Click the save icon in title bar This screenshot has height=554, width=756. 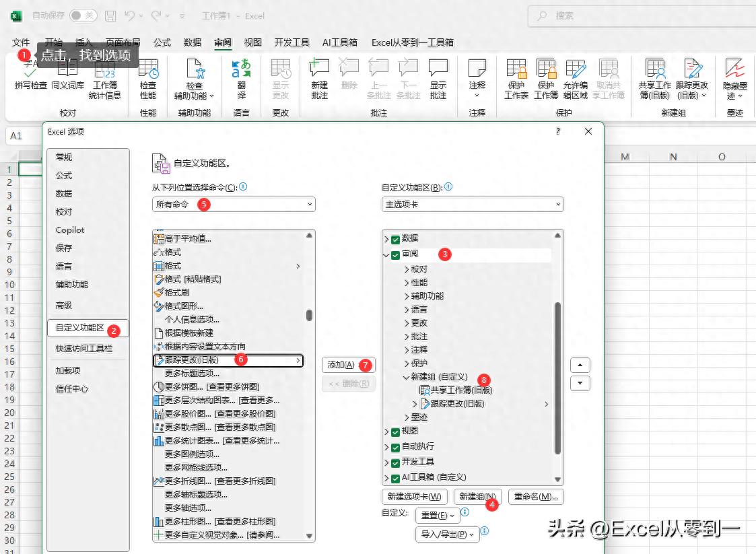click(110, 16)
